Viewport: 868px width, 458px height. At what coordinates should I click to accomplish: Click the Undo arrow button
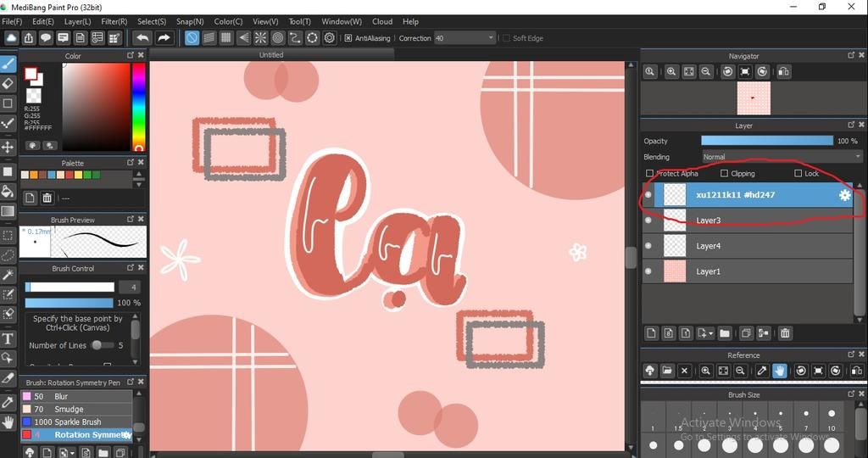(142, 37)
